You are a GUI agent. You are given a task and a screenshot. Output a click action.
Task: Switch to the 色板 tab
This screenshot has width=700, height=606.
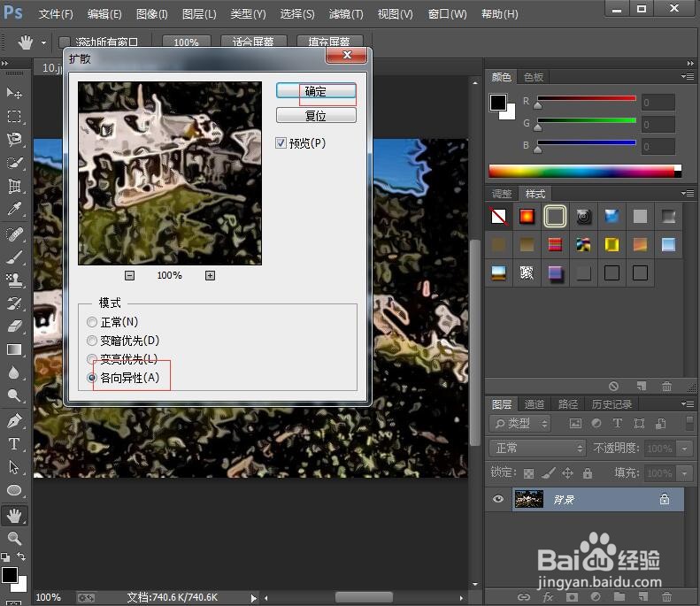tap(534, 77)
